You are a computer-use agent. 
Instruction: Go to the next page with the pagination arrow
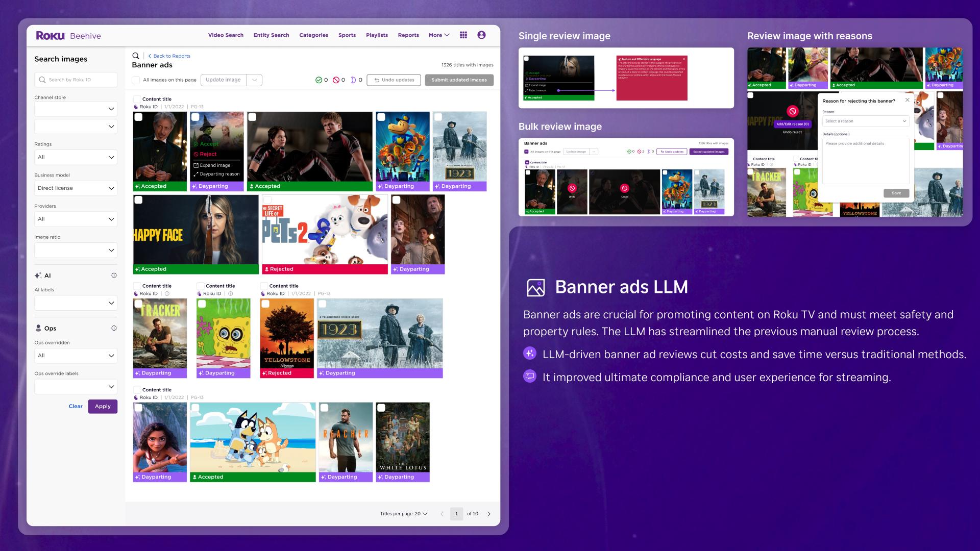tap(488, 514)
